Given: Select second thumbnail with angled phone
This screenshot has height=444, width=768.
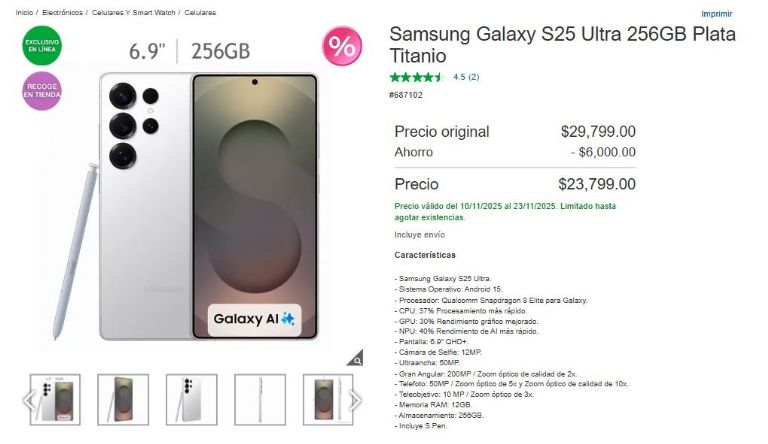Looking at the screenshot, I should (123, 399).
